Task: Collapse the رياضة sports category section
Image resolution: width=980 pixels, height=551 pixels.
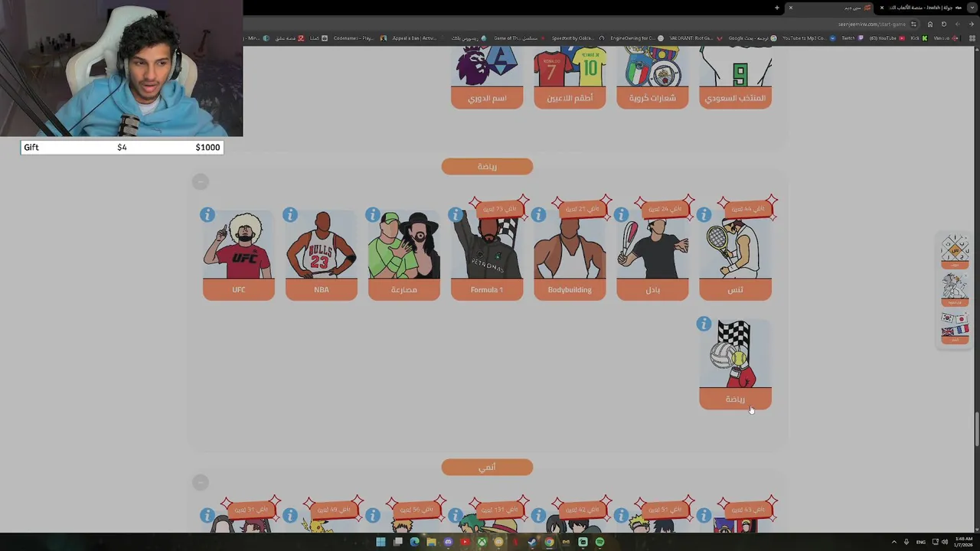Action: 201,182
